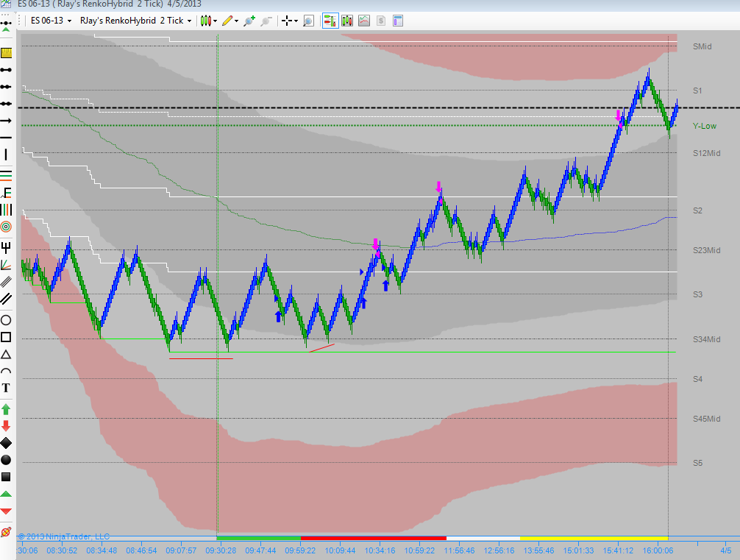Open the chart Properties icon
Viewport: 740px width, 560px height.
(x=398, y=21)
